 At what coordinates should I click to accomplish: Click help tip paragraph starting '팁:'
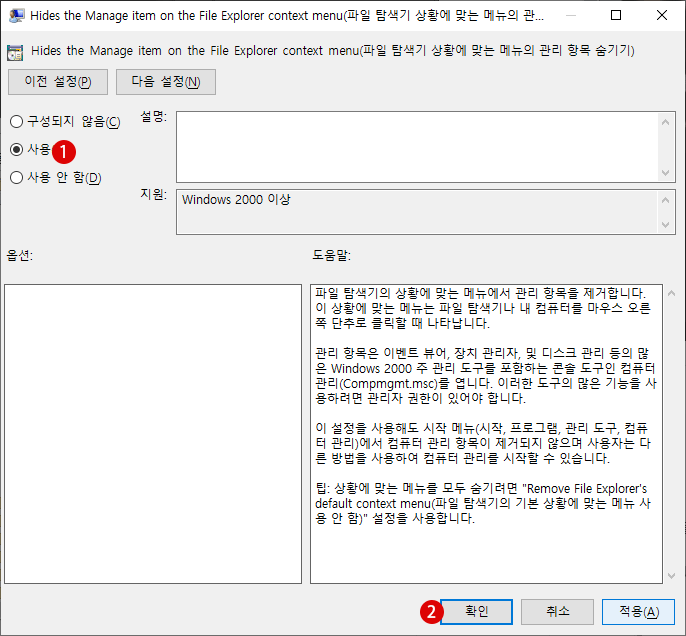[x=483, y=503]
